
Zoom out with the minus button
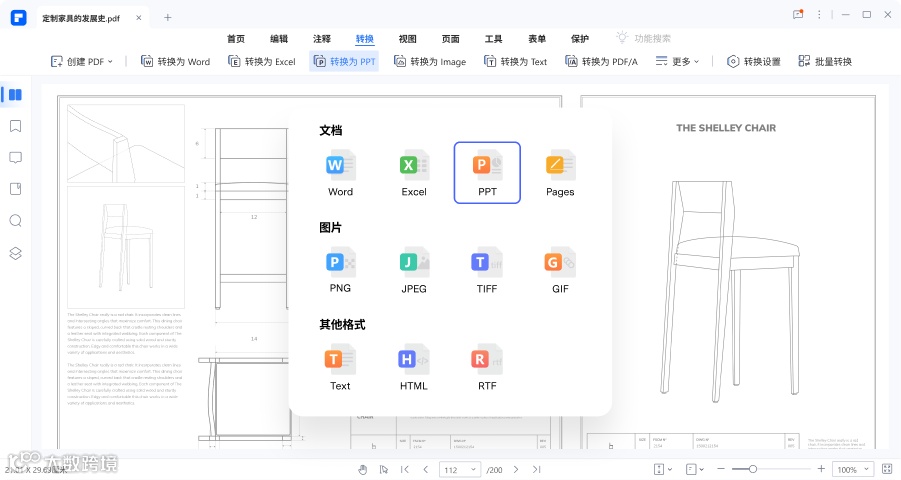coord(721,469)
